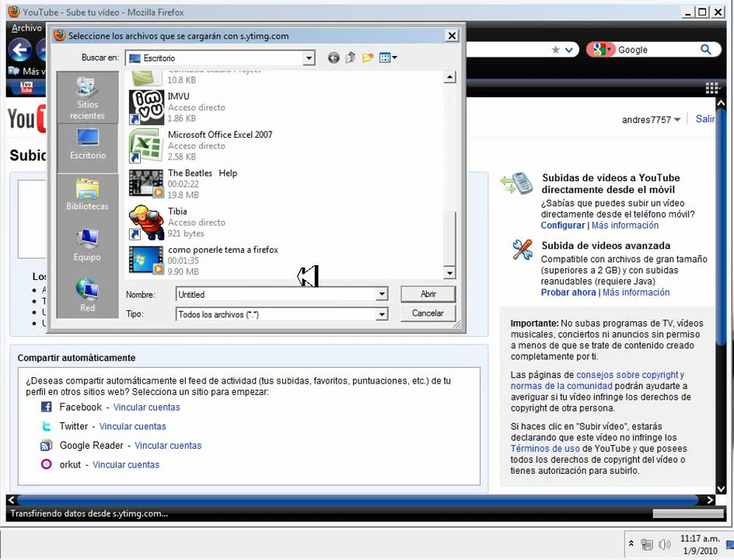Click Vincular cuentas for Google Reader
This screenshot has height=560, width=734.
point(168,446)
